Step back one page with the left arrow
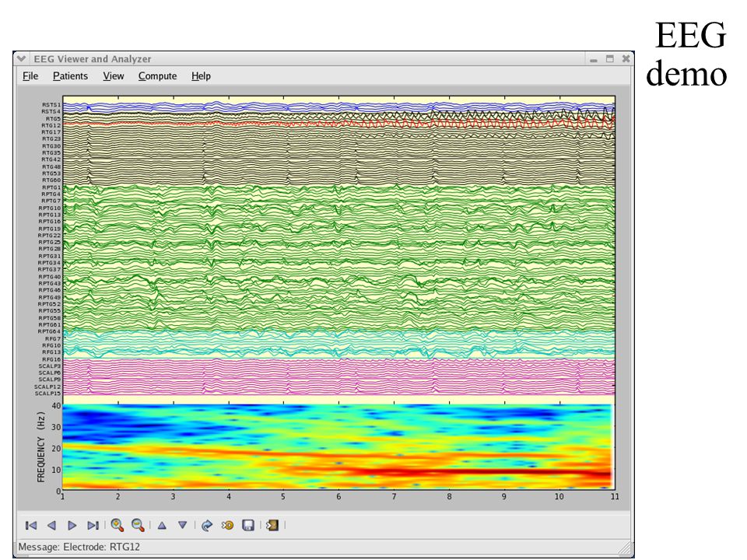The width and height of the screenshot is (747, 560). [x=51, y=525]
